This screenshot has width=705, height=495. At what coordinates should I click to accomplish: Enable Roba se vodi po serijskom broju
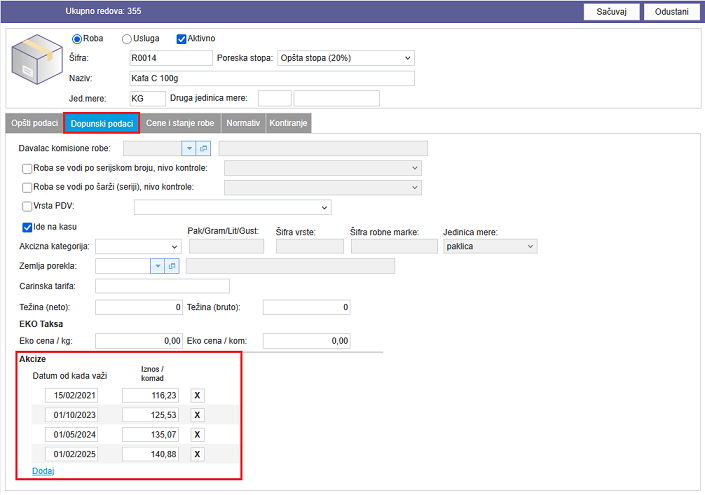click(x=27, y=168)
